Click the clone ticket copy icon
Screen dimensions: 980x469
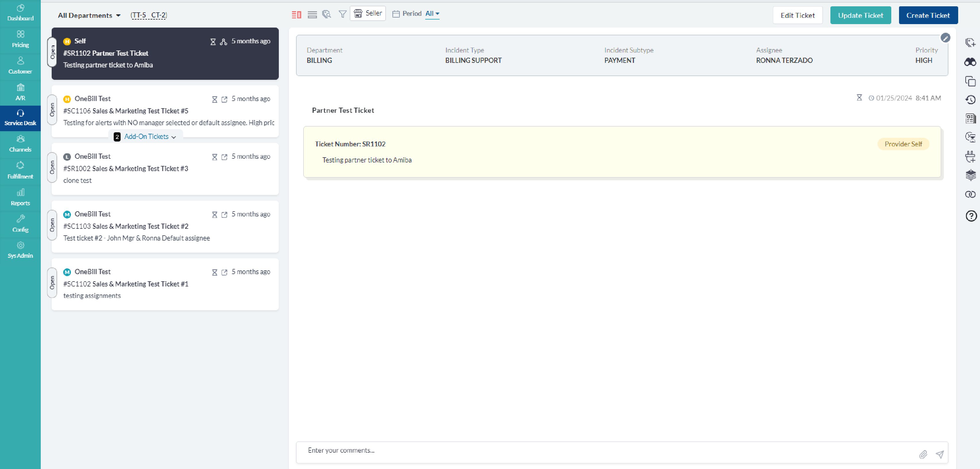pyautogui.click(x=971, y=81)
